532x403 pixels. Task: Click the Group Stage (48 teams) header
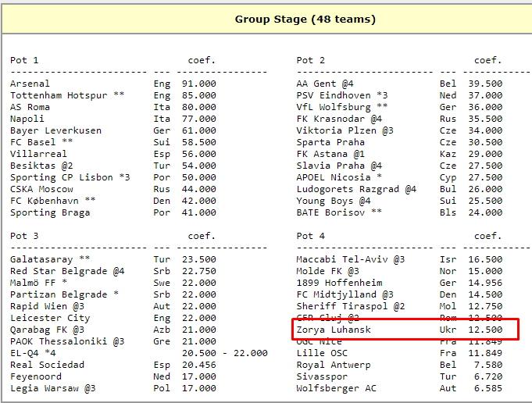(305, 19)
